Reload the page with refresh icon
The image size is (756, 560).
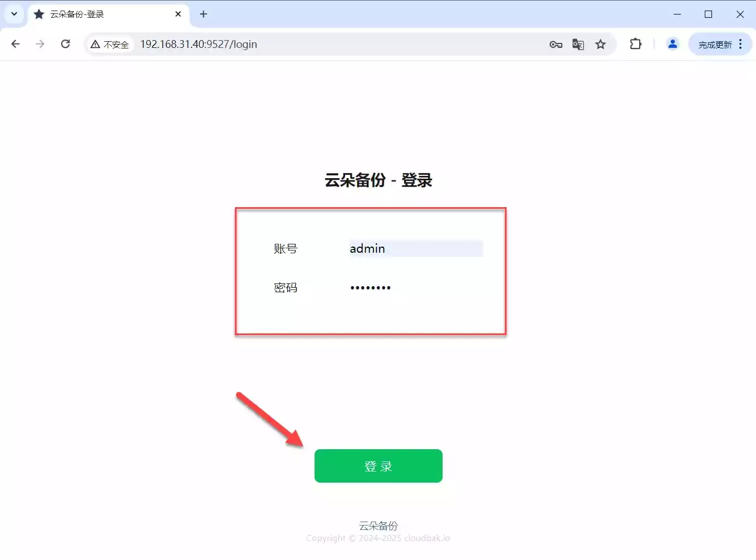click(x=66, y=44)
